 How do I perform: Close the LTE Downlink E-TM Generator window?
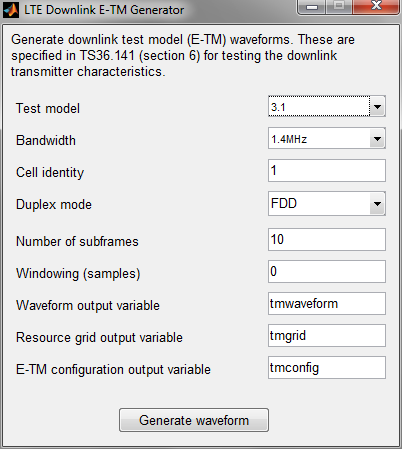(x=376, y=7)
